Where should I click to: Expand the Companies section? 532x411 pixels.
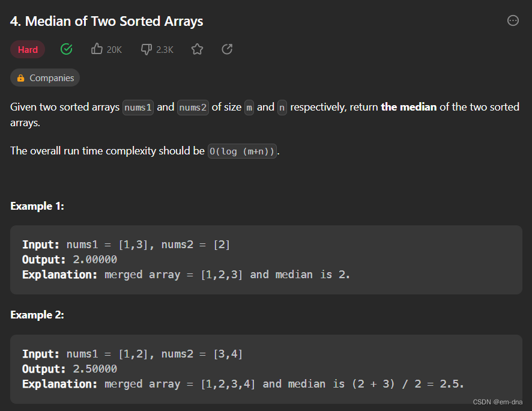point(44,78)
